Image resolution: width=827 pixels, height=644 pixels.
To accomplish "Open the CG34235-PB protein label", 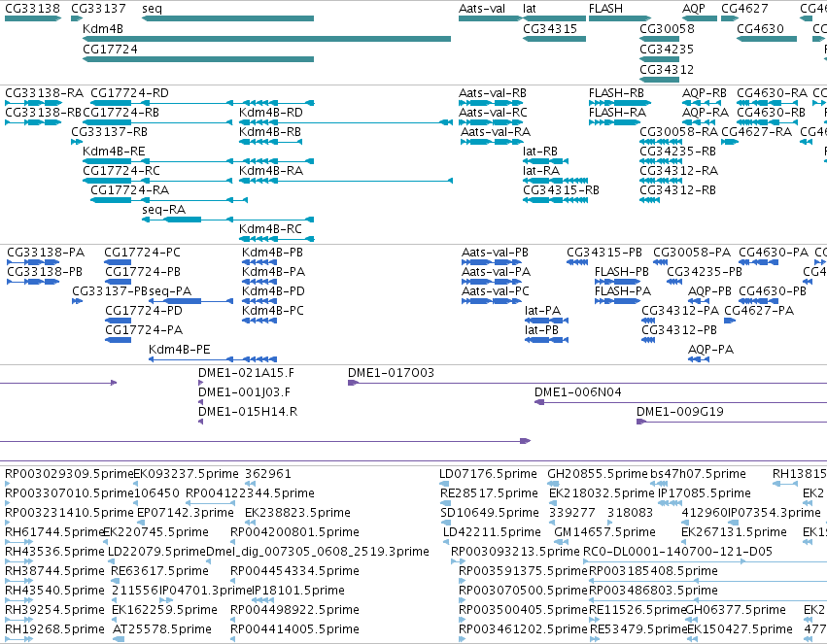I will coord(705,272).
